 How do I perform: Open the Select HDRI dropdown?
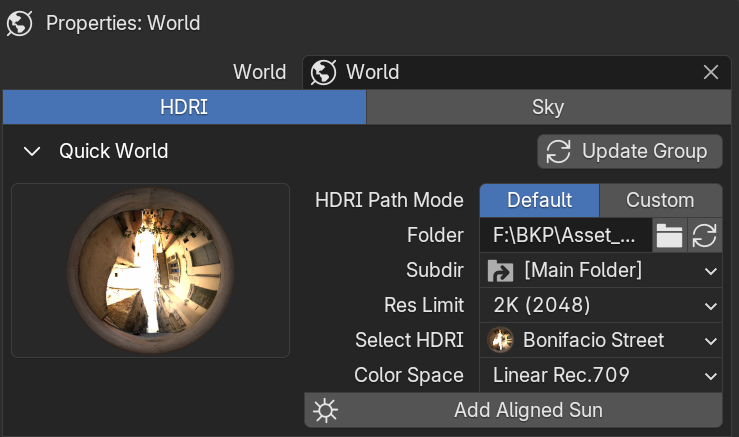(601, 340)
